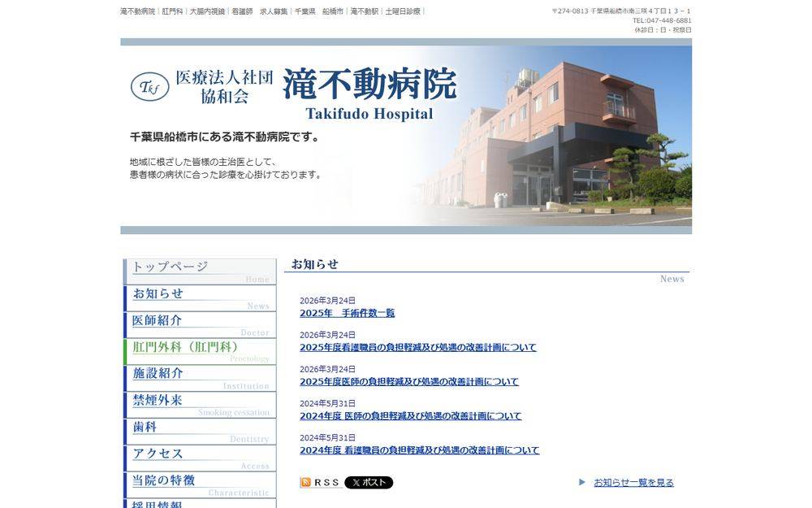Screen dimensions: 812x508
Task: Open the 採用情報 sidebar item
Action: [200, 504]
